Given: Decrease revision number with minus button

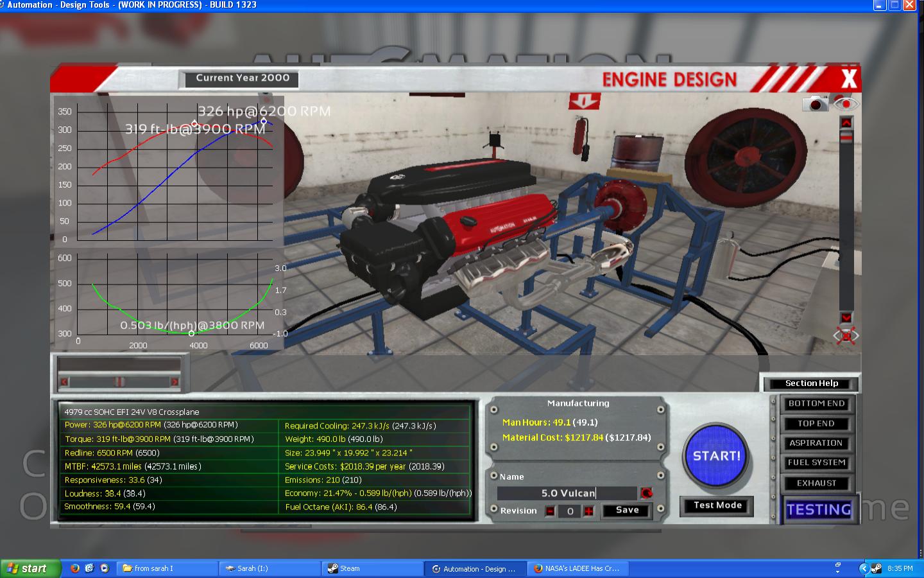Looking at the screenshot, I should pos(550,511).
